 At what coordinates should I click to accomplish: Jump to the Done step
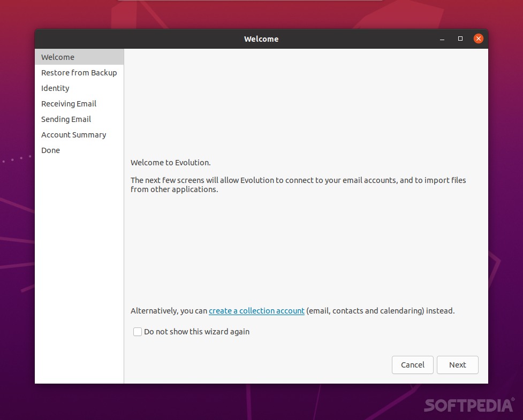(79, 150)
